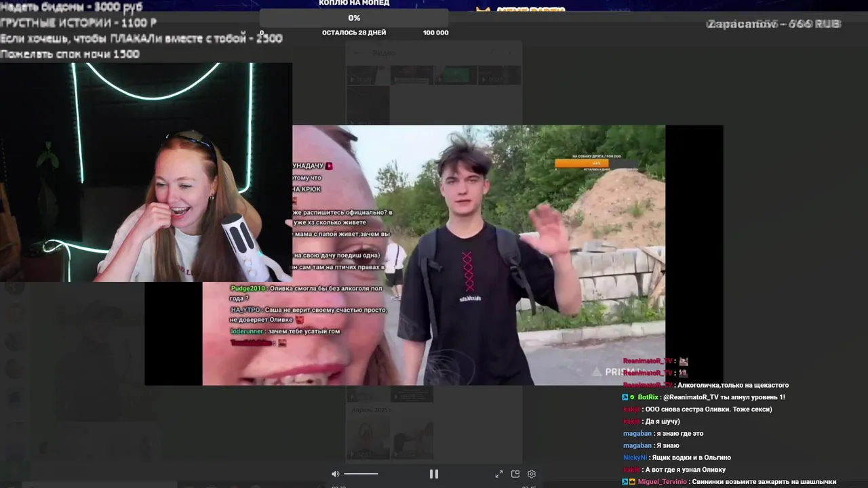Click loderunner username in the embedded chat
The image size is (868, 488).
pos(246,331)
